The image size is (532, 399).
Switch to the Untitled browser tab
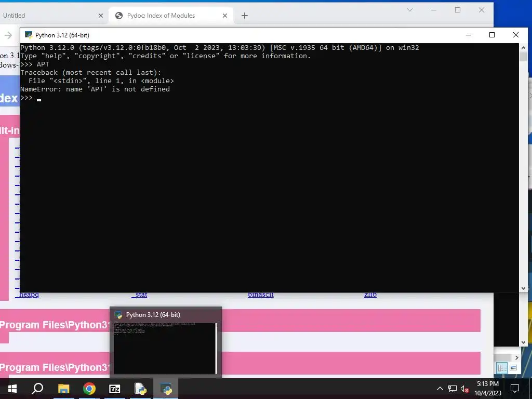click(51, 16)
